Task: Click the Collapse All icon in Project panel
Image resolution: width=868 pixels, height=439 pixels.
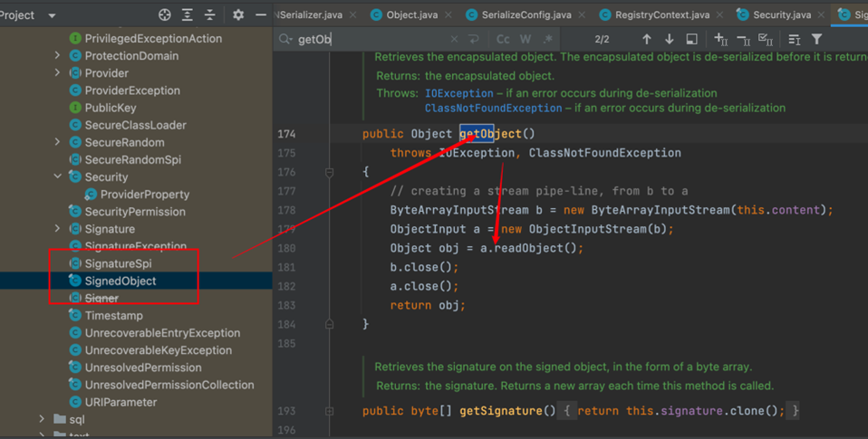Action: 210,14
